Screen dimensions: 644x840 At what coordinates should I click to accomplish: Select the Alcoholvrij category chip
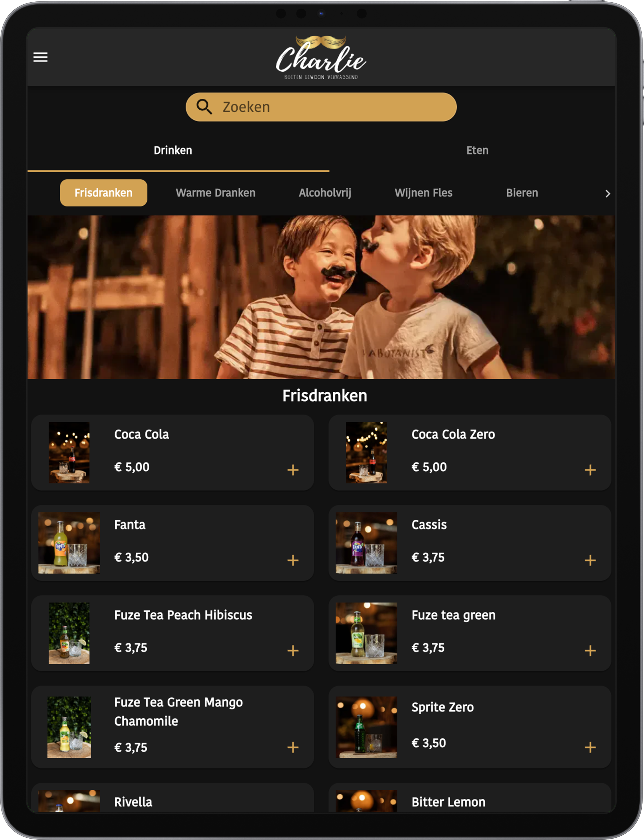(325, 193)
